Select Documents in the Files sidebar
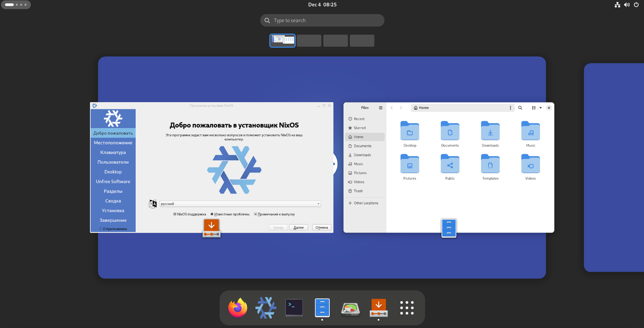 click(x=365, y=146)
